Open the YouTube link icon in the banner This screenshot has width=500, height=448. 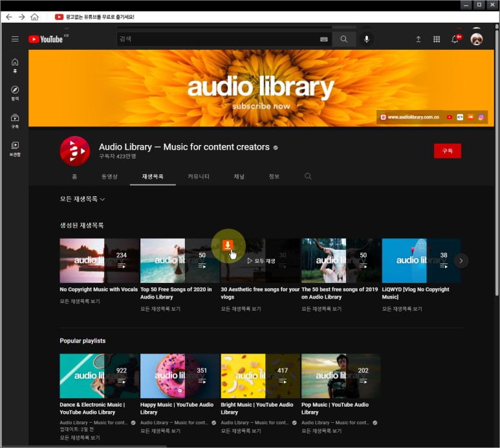[450, 117]
